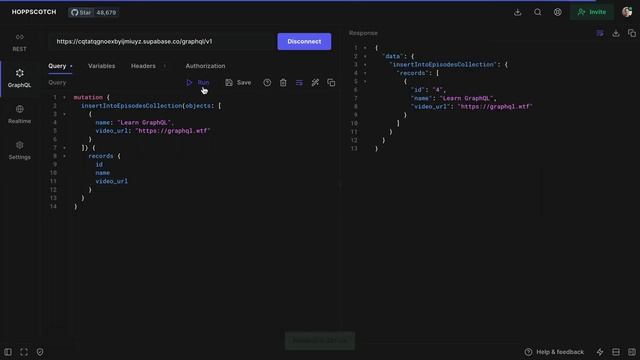Screen dimensions: 640x360
Task: Open the support icon in the header
Action: click(x=558, y=12)
